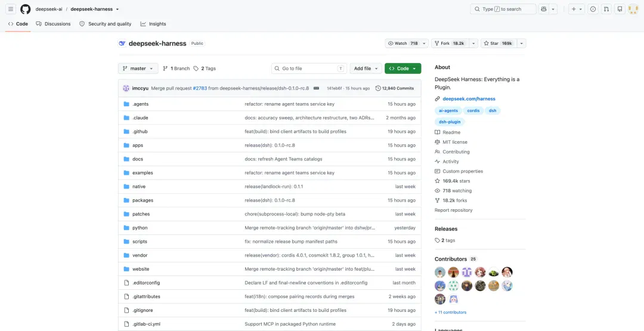Viewport: 644px width, 331px height.
Task: Open the master branch selector
Action: click(138, 69)
